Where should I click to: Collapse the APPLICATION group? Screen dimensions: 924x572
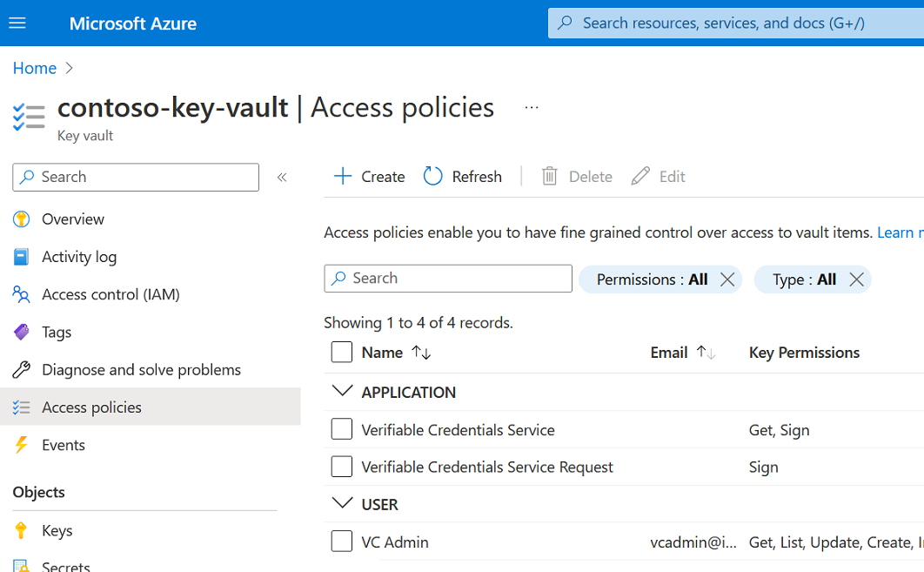[x=343, y=391]
